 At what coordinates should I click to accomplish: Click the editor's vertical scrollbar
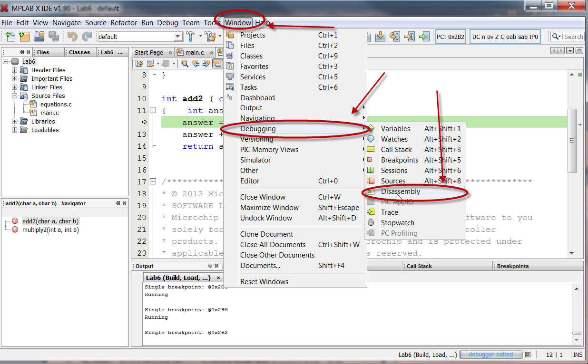[572, 143]
